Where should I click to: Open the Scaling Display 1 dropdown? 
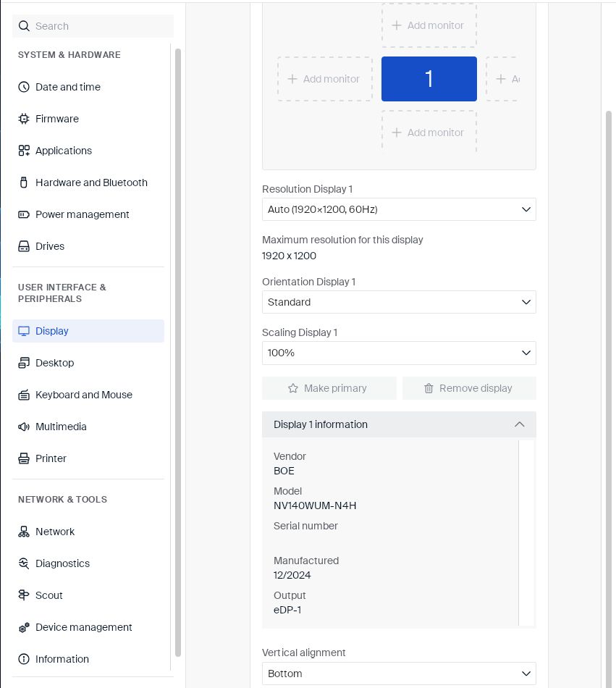(x=399, y=353)
